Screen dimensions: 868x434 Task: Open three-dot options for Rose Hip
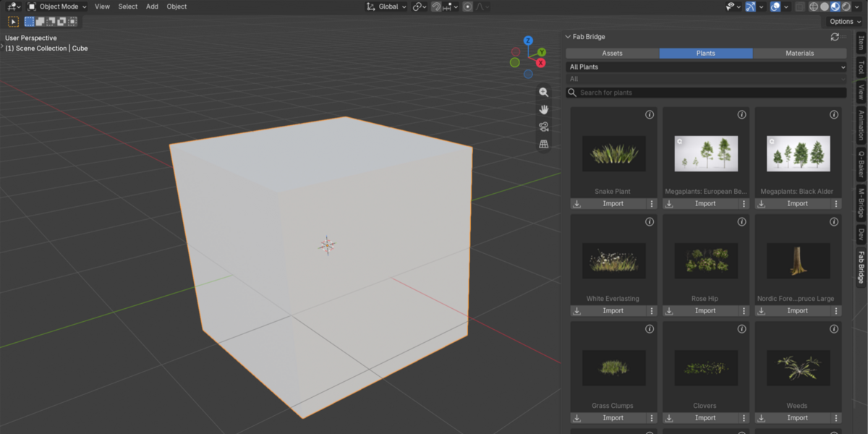[744, 311]
